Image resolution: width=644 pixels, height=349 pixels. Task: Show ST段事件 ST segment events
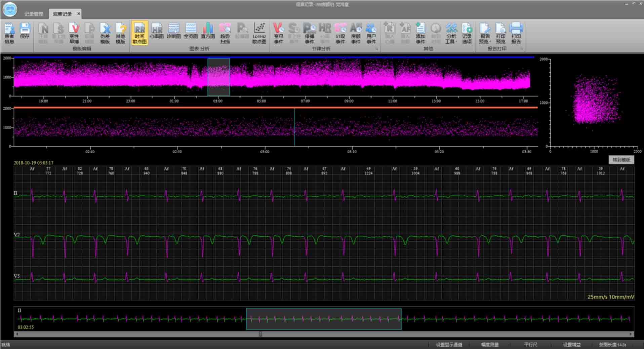tap(340, 33)
